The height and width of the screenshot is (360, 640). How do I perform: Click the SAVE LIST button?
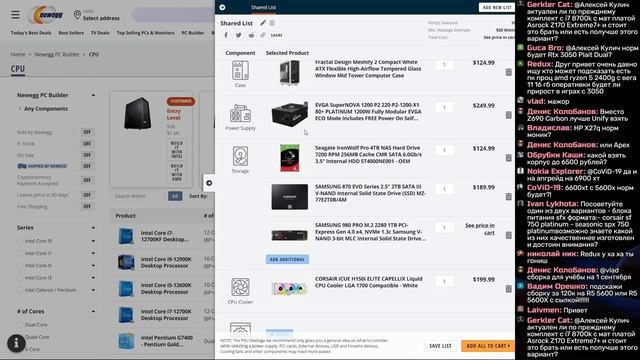440,346
